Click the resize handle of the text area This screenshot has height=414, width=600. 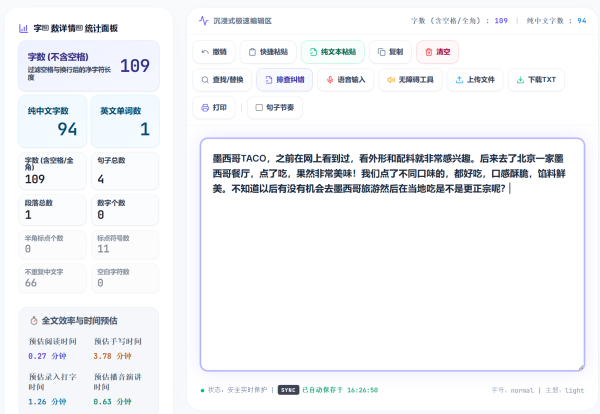point(581,367)
